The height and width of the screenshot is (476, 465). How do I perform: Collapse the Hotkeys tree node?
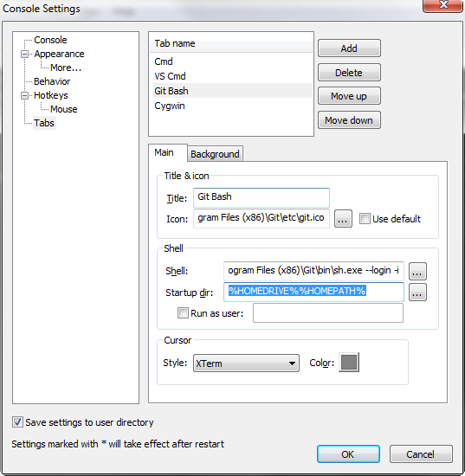(x=24, y=95)
